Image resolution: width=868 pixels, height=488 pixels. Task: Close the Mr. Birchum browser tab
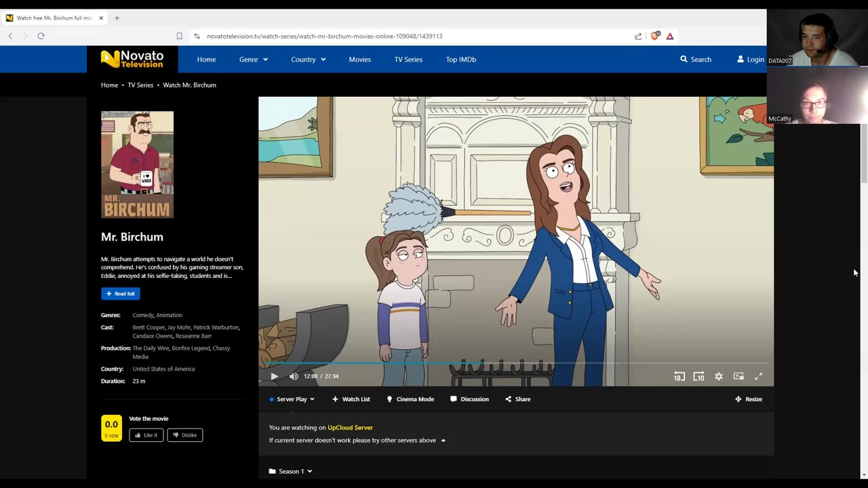click(x=101, y=18)
